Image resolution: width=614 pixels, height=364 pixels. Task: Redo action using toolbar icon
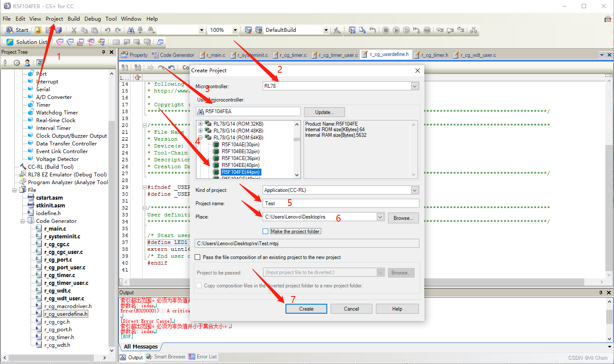[x=118, y=30]
